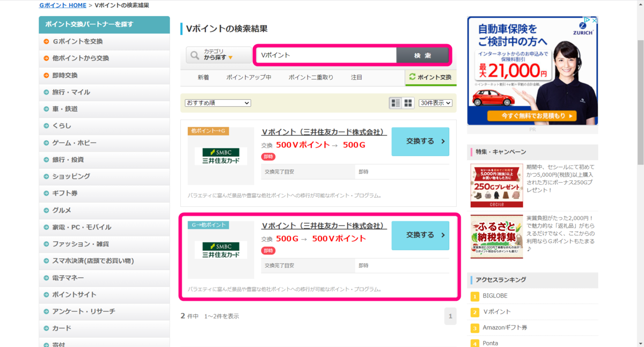Click arrow icon beside ショッピング

click(46, 176)
